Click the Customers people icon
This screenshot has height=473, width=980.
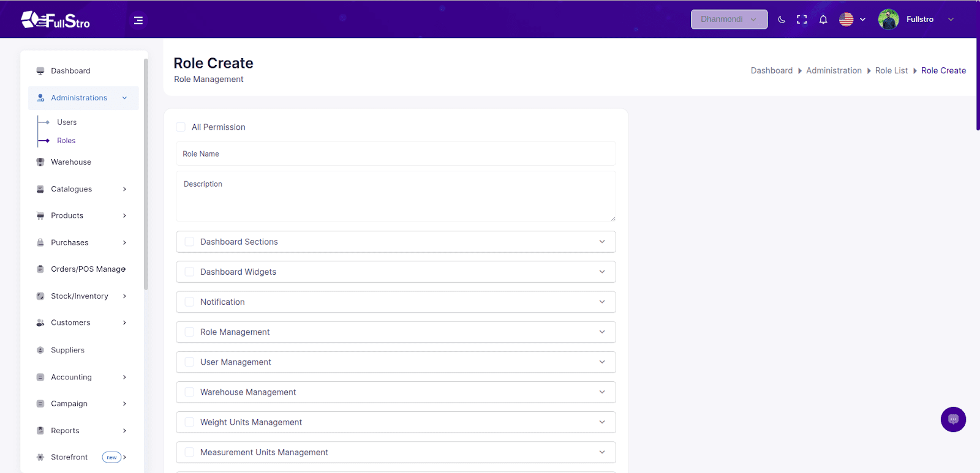tap(40, 322)
